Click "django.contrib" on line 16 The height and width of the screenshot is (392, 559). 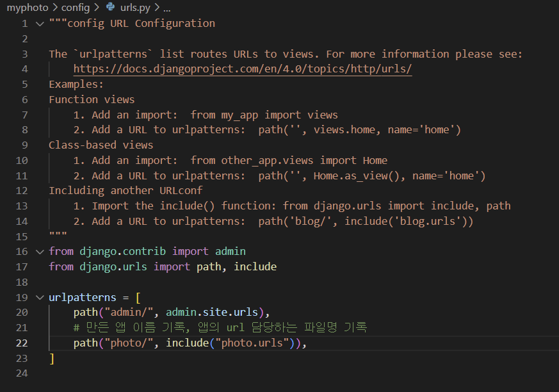(x=123, y=252)
